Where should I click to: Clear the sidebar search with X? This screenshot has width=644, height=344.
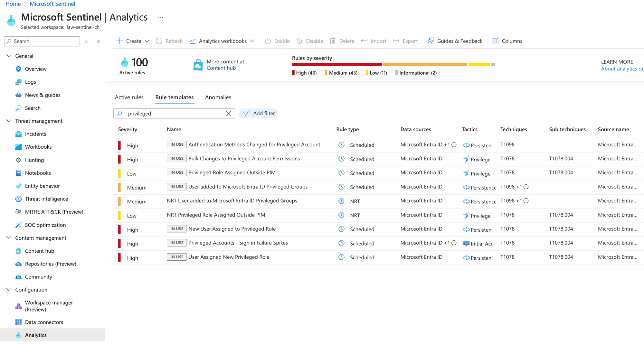coord(86,41)
